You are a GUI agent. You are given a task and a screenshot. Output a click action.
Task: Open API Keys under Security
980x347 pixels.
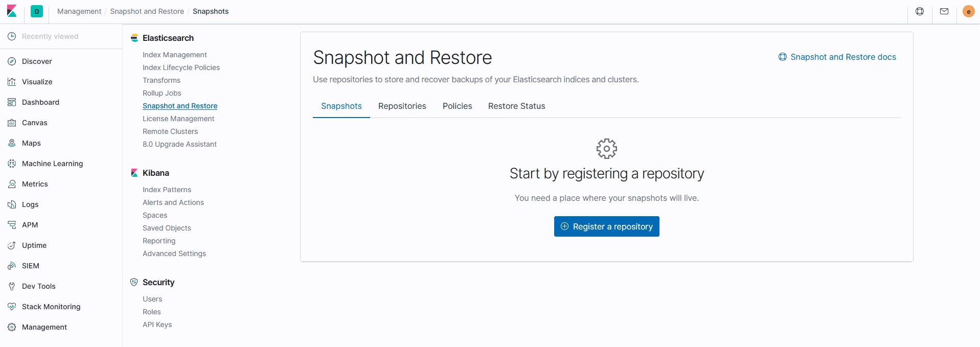pos(157,325)
